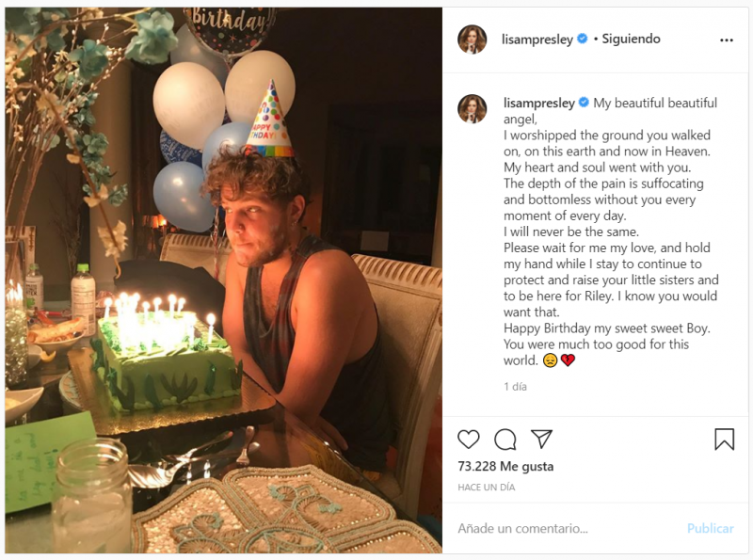This screenshot has width=753, height=560.
Task: Save the post using the bookmark icon
Action: point(724,440)
